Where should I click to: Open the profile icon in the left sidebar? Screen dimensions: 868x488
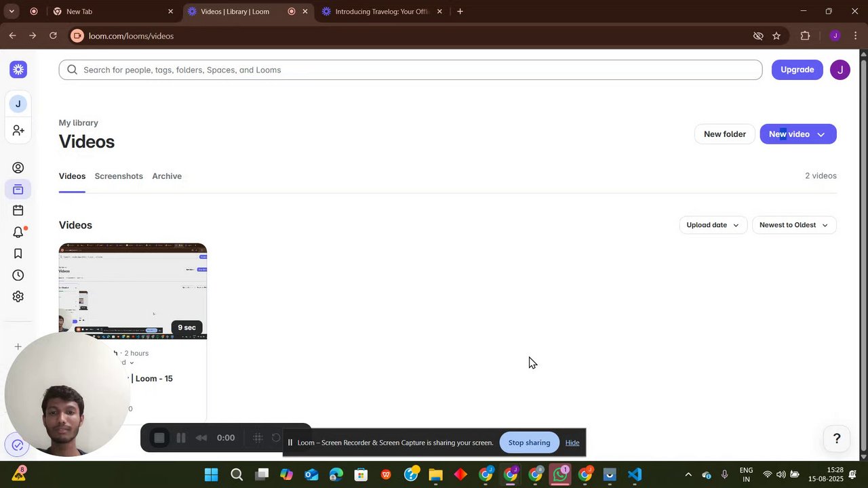[18, 167]
